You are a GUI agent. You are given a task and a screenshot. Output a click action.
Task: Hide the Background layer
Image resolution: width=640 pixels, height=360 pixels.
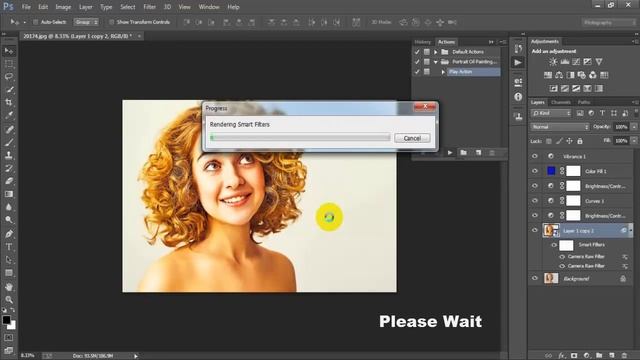tap(535, 278)
